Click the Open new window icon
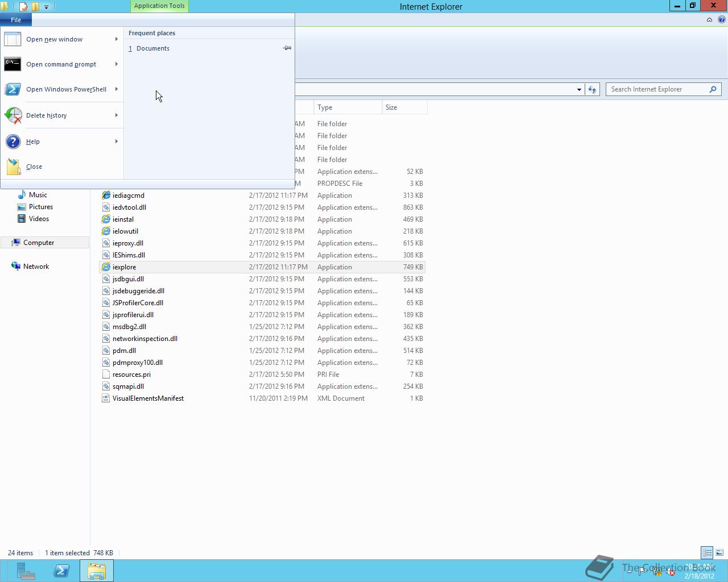This screenshot has width=728, height=582. 13,39
